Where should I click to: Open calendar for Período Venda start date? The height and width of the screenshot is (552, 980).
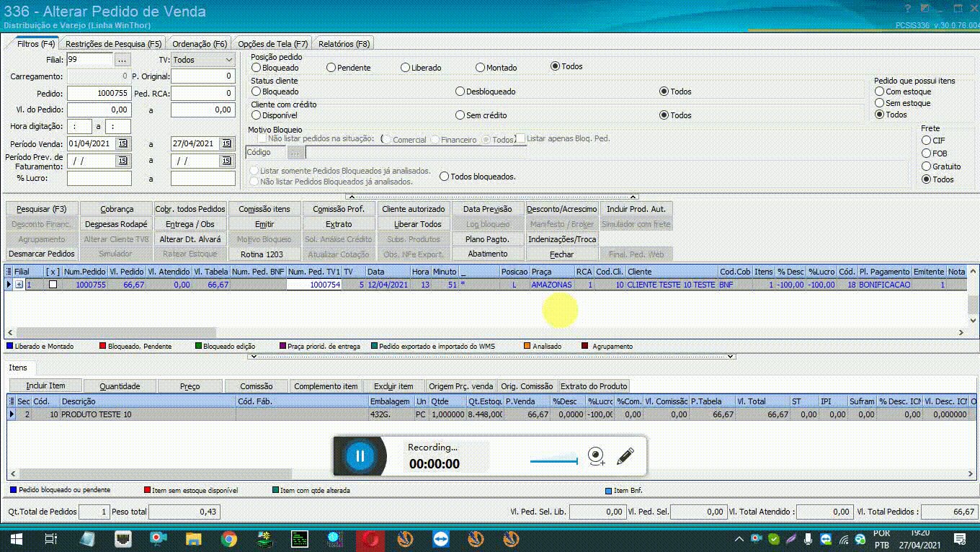(x=122, y=143)
